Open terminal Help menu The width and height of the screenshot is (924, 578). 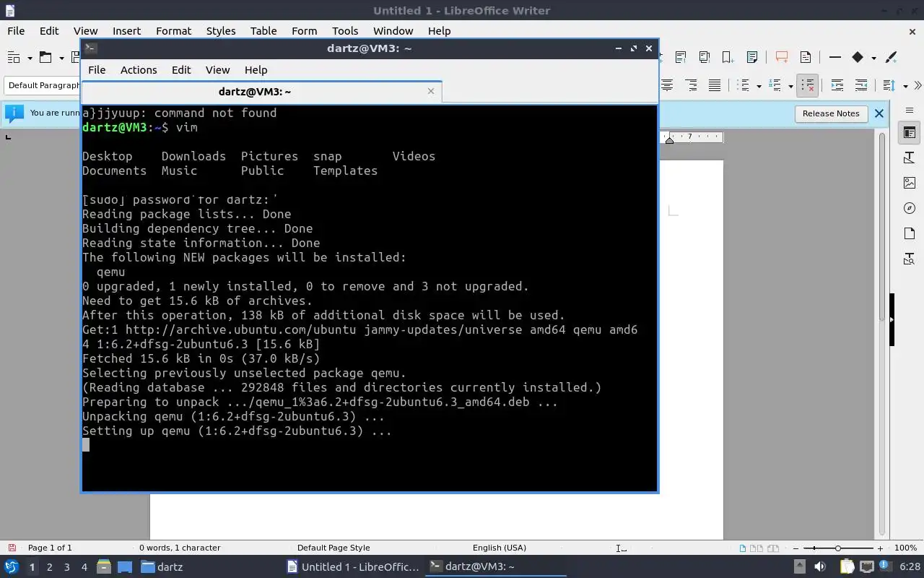point(256,70)
